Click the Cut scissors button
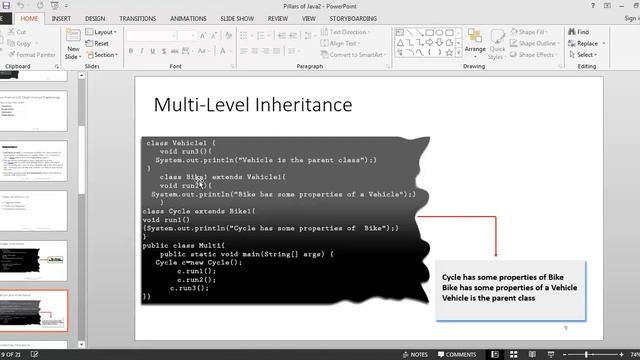The image size is (640, 360). 17,32
